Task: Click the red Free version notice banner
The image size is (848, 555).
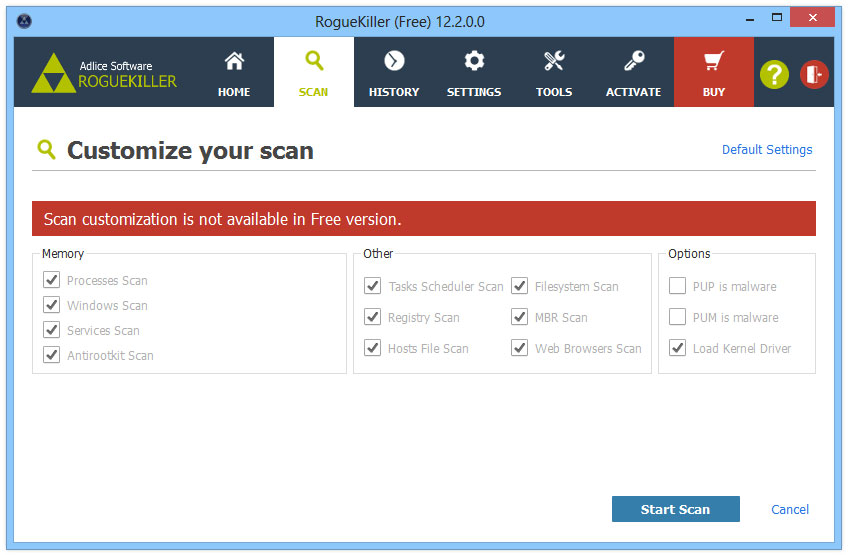Action: [424, 219]
